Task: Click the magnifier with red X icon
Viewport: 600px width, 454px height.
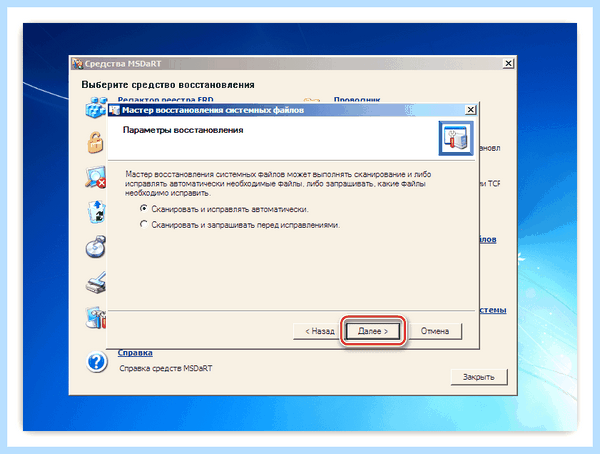Action: [95, 177]
